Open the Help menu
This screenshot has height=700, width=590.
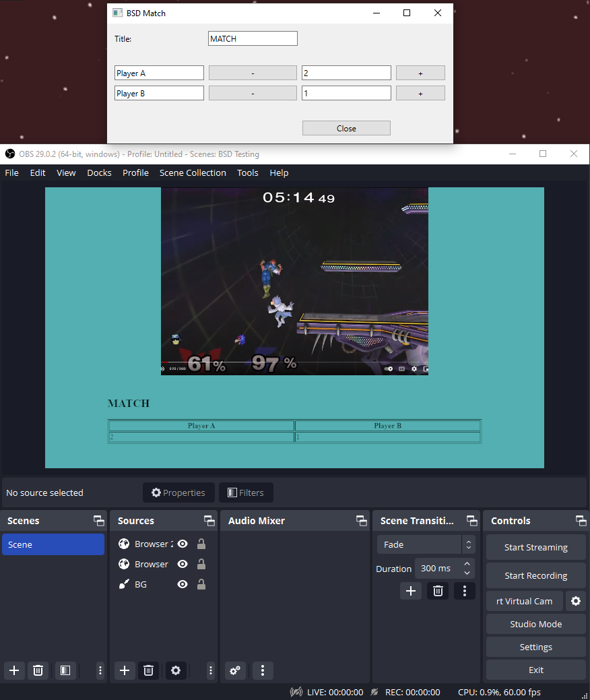(279, 172)
